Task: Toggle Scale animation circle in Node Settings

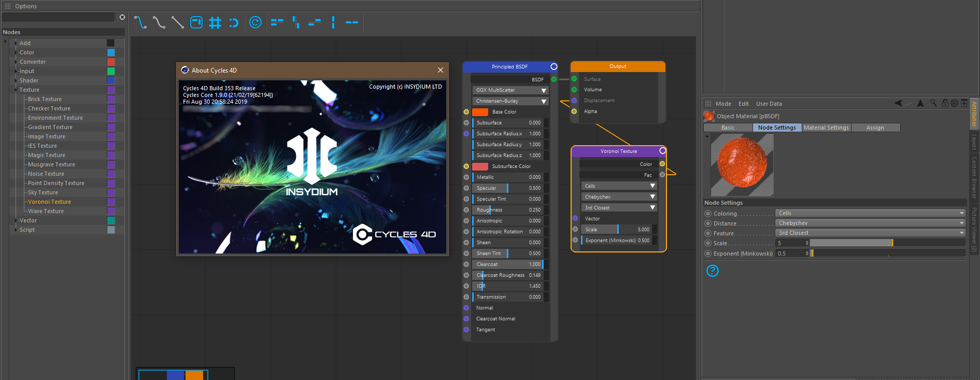Action: point(708,243)
